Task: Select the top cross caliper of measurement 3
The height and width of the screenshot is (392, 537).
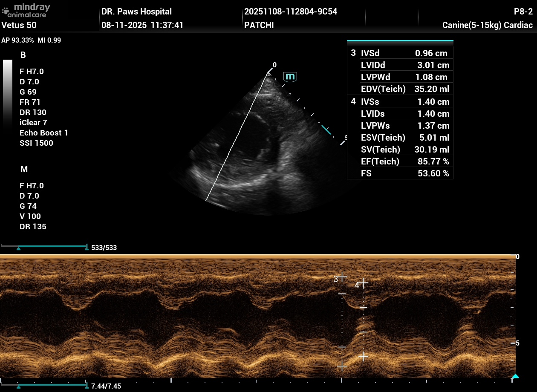Action: click(x=342, y=276)
